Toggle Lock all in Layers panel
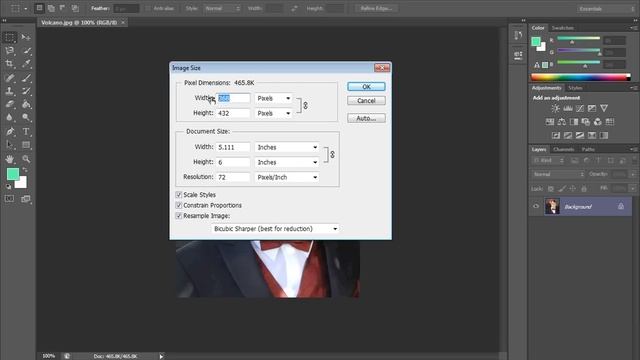 (584, 189)
